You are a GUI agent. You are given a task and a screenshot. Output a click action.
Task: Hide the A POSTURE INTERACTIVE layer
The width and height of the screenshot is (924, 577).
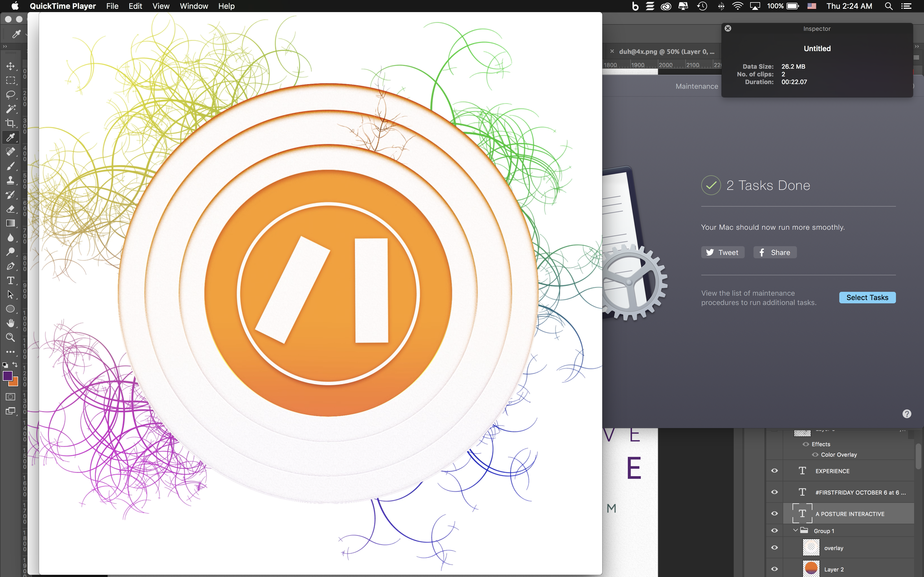[x=774, y=514]
